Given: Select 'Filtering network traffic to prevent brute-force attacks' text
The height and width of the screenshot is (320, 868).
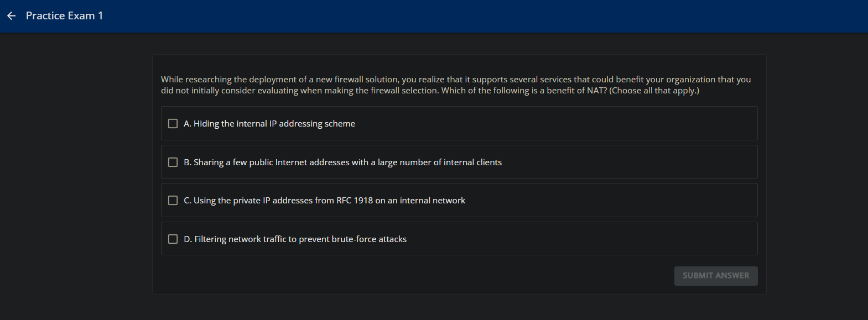Looking at the screenshot, I should 295,239.
